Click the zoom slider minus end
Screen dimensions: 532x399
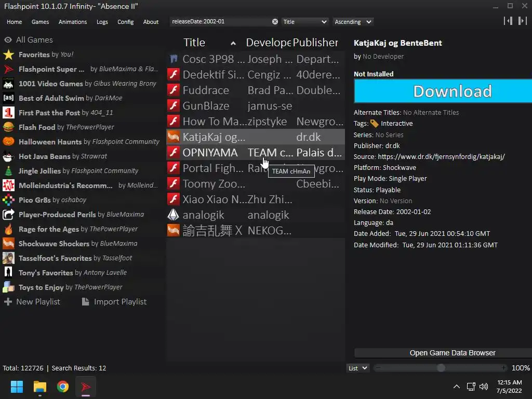coord(378,368)
